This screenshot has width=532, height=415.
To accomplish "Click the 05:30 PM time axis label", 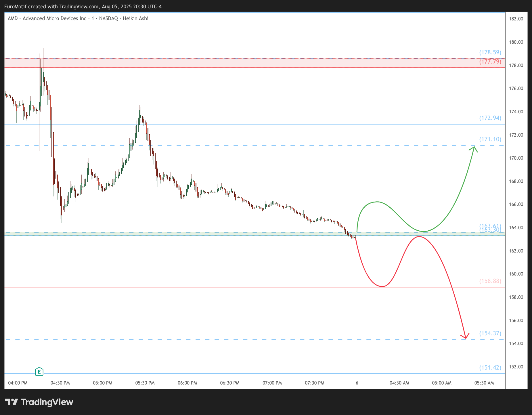I will pos(145,383).
